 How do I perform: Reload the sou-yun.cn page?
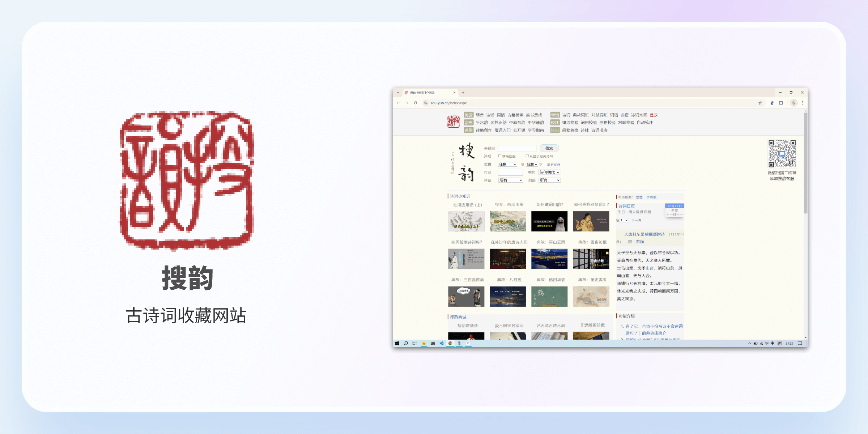click(x=416, y=103)
